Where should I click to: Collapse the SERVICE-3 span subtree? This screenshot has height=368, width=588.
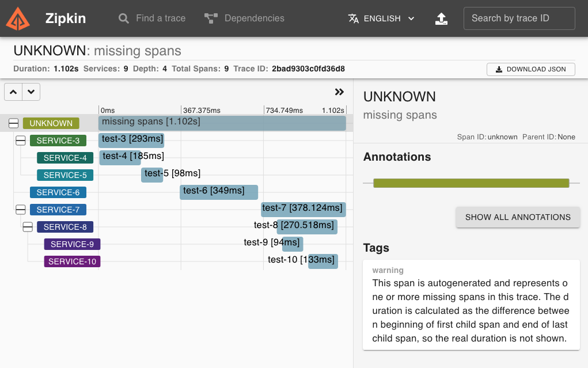(x=20, y=140)
